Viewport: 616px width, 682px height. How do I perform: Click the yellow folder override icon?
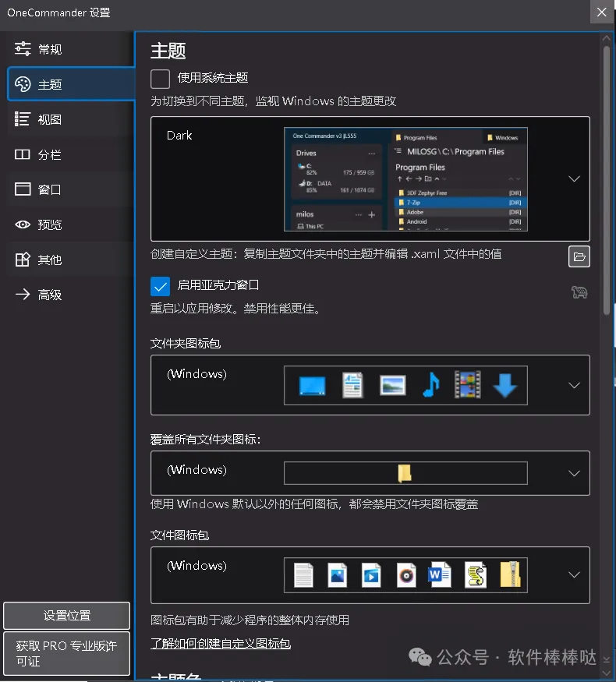pyautogui.click(x=405, y=473)
